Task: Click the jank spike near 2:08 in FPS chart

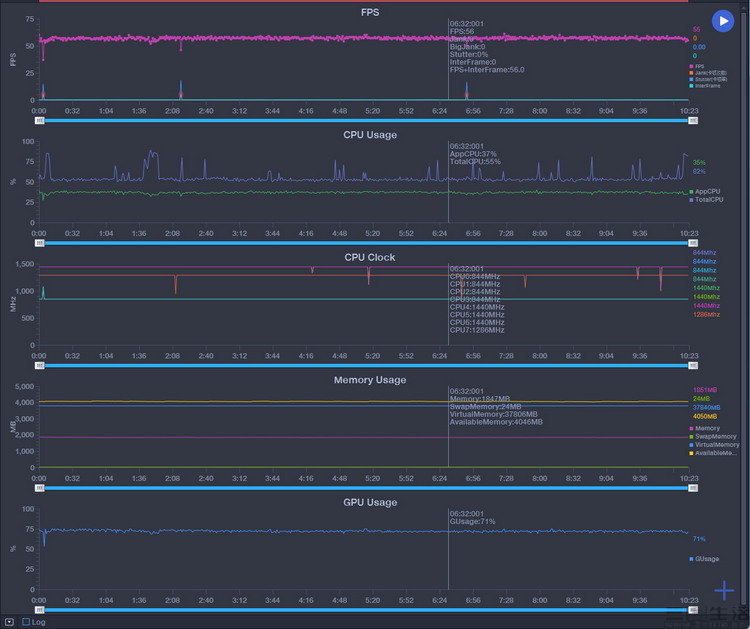Action: coord(181,90)
